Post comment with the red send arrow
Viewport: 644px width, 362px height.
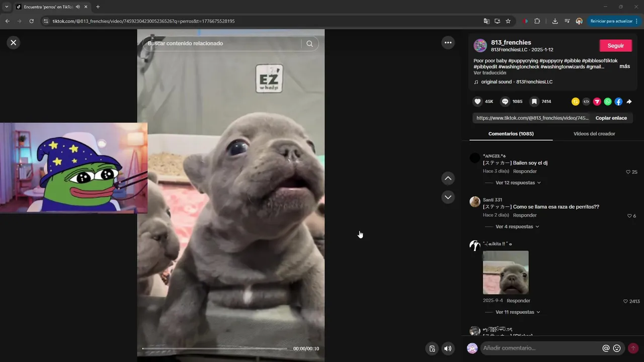click(633, 348)
